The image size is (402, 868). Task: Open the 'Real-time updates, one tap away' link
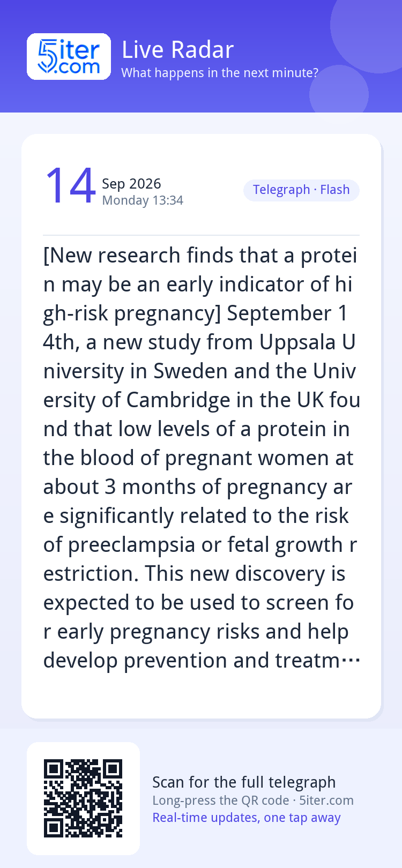[247, 818]
